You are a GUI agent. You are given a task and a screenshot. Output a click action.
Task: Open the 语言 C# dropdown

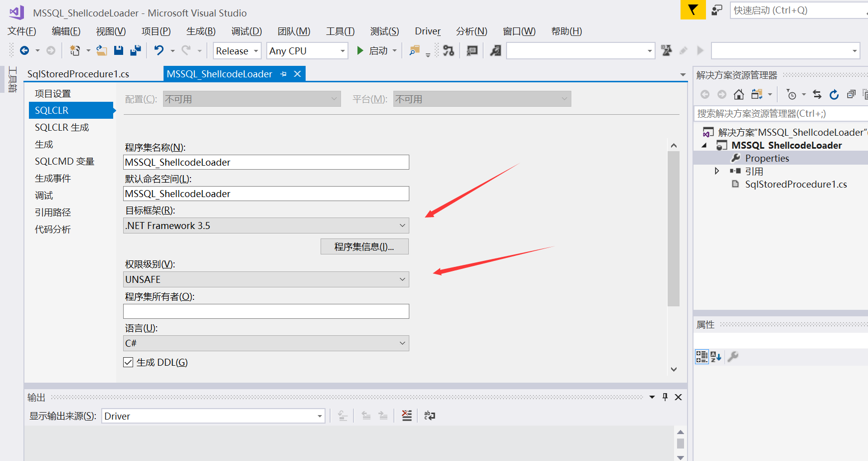coord(266,343)
